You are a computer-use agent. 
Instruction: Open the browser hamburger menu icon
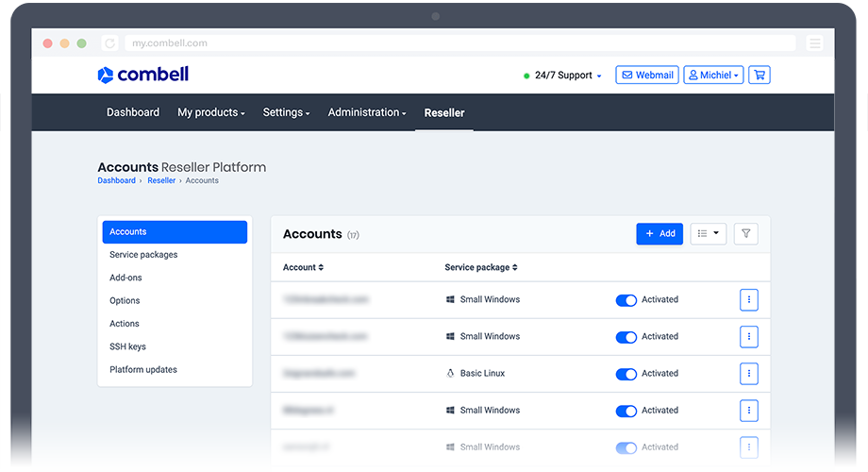click(x=815, y=43)
